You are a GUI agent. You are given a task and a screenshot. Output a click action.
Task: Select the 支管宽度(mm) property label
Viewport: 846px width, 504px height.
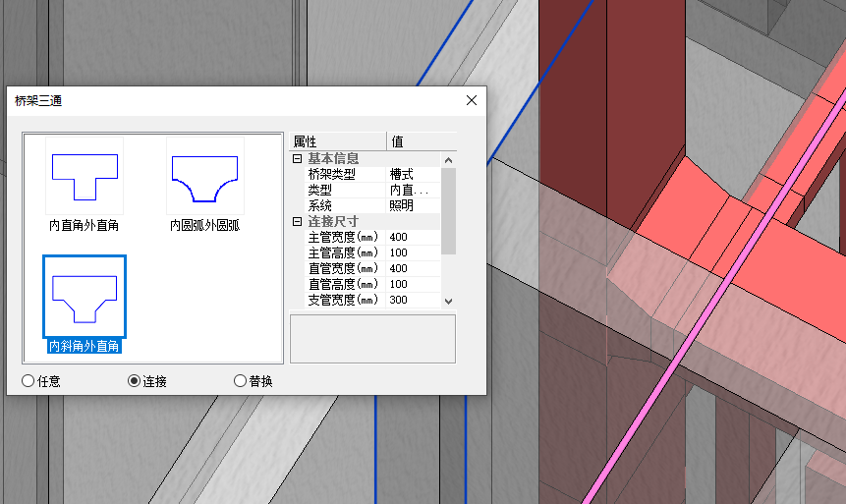(343, 300)
